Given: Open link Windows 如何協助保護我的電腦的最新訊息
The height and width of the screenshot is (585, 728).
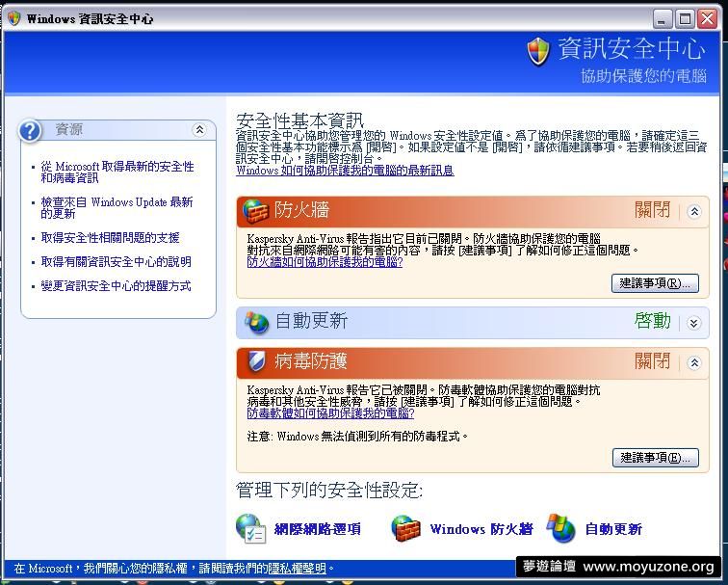Looking at the screenshot, I should click(x=345, y=170).
